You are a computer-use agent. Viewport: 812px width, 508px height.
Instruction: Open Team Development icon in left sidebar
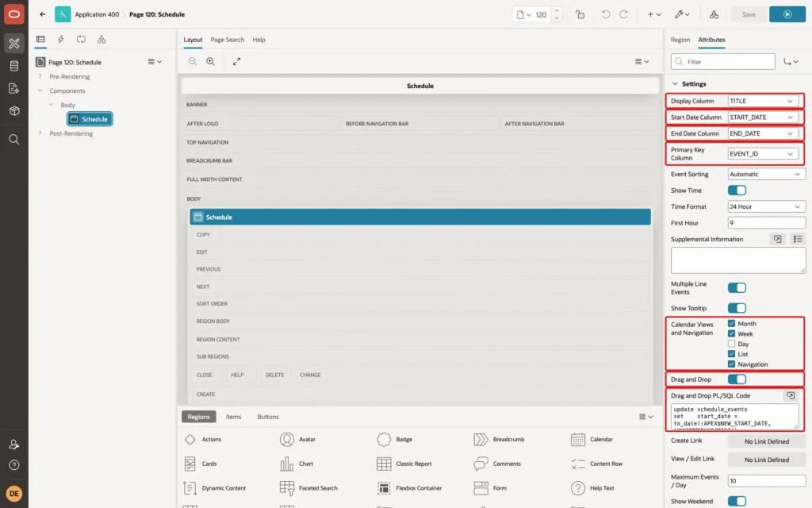(14, 88)
